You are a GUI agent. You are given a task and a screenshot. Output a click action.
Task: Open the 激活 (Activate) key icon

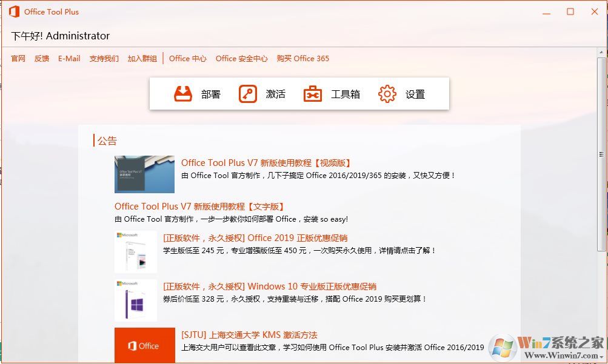point(247,93)
